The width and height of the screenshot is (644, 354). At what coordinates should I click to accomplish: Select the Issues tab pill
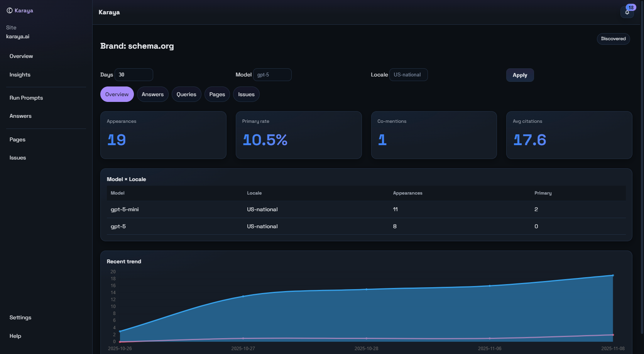coord(246,94)
